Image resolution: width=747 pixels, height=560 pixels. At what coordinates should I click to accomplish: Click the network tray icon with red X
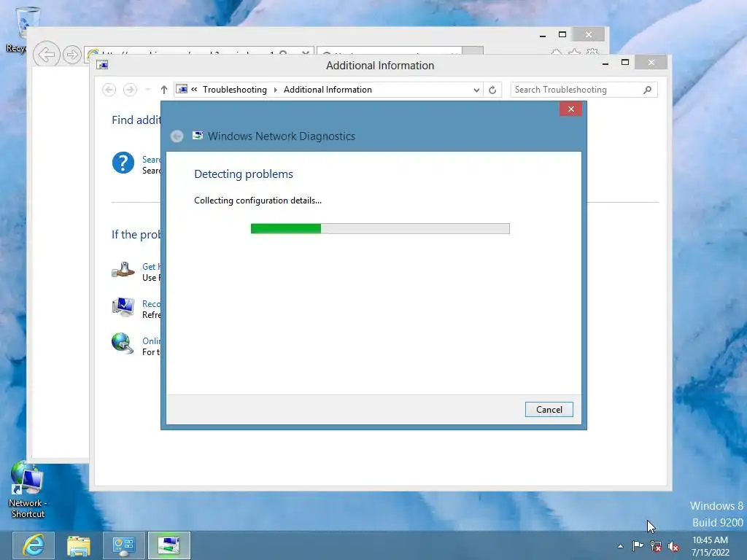[x=656, y=546]
